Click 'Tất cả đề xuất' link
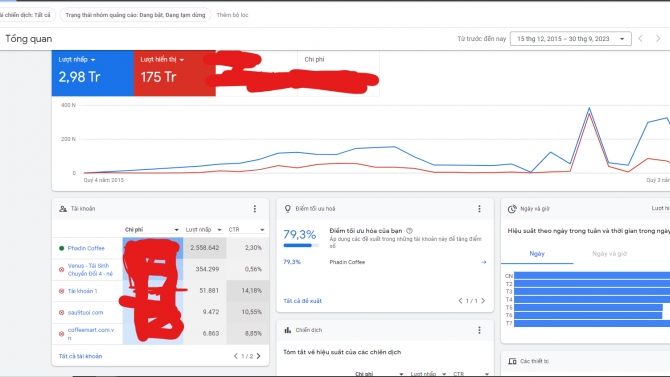The width and height of the screenshot is (670, 377). [x=303, y=301]
